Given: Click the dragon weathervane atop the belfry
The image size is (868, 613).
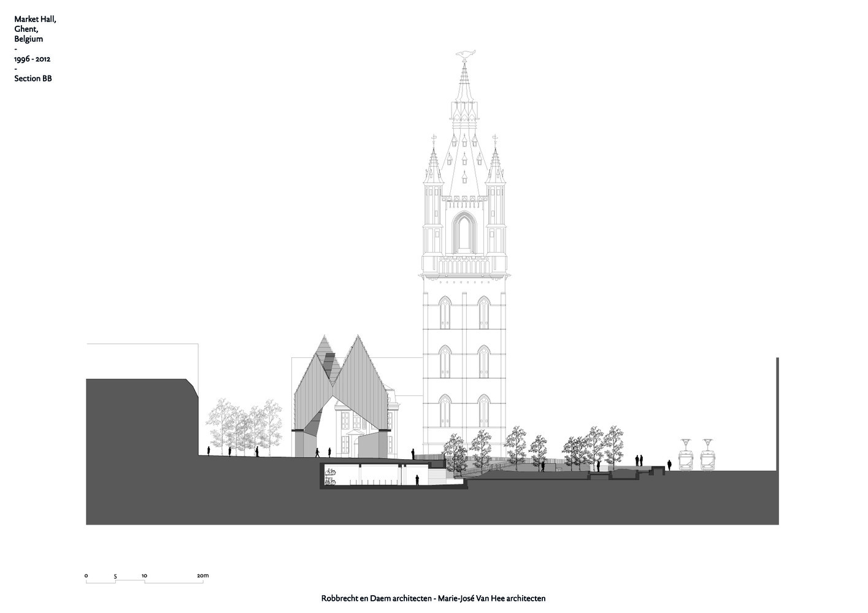Looking at the screenshot, I should click(464, 56).
